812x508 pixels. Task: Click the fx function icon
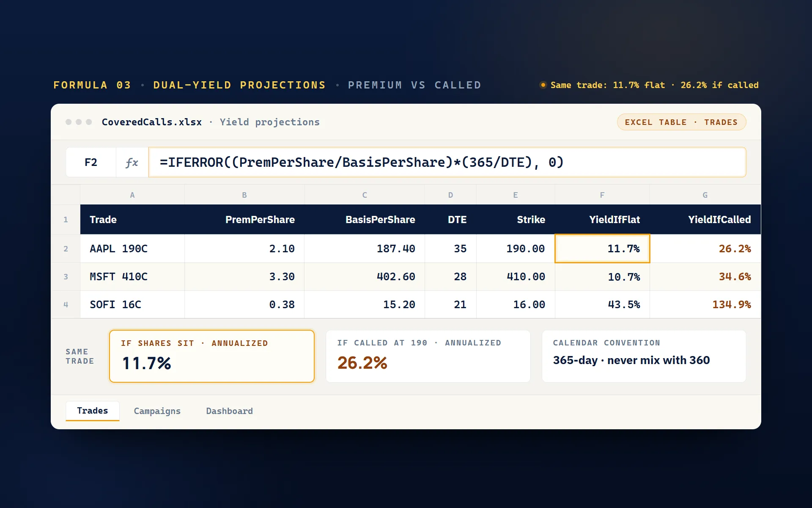click(x=132, y=162)
